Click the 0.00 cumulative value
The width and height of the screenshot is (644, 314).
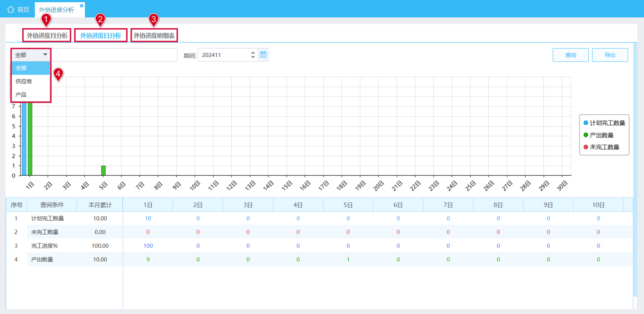[100, 232]
